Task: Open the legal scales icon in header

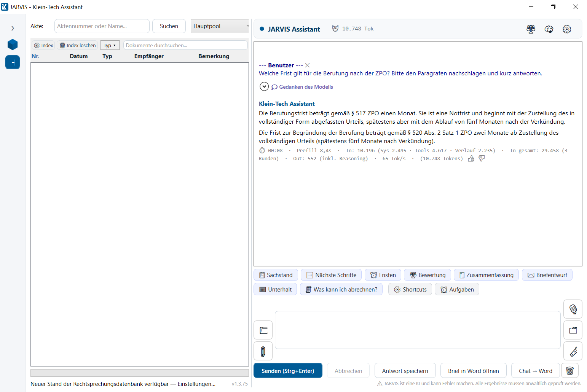Action: tap(531, 29)
